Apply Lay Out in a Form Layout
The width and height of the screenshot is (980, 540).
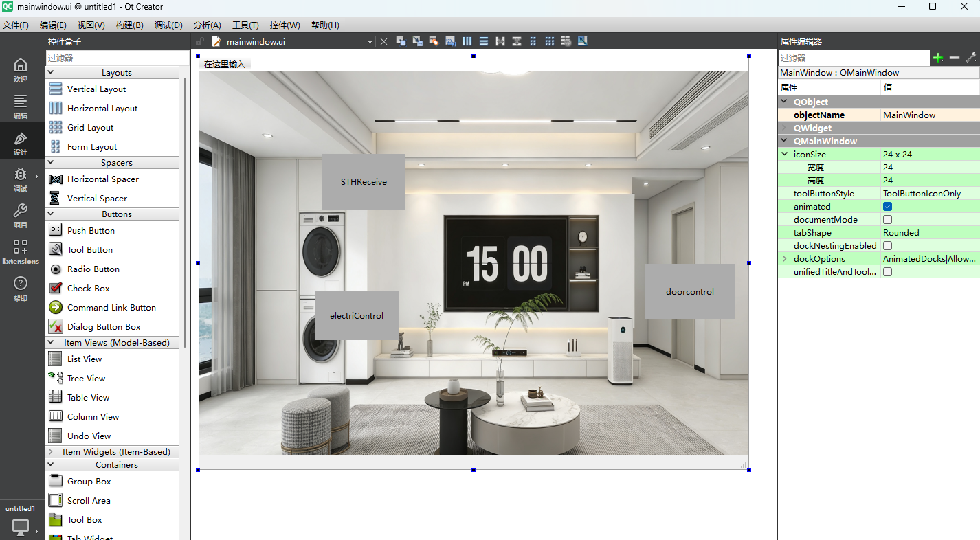[533, 41]
